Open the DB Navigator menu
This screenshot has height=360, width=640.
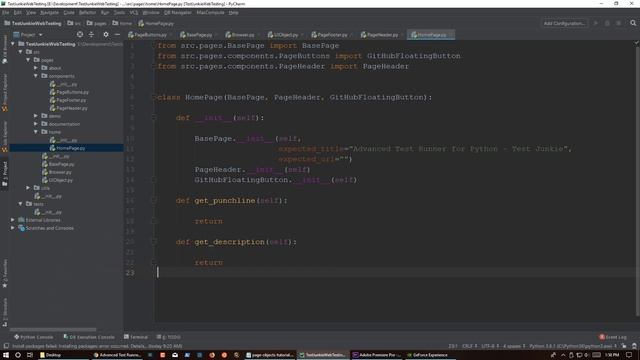[x=178, y=13]
